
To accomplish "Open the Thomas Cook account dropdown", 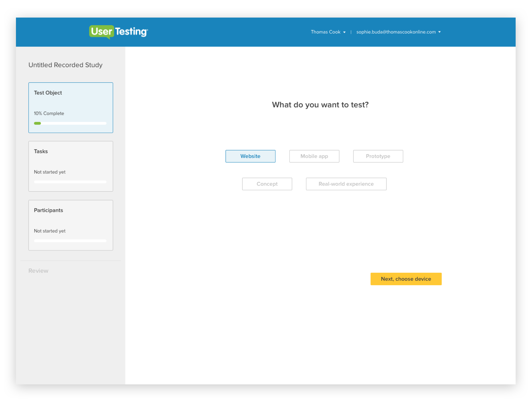I will 328,32.
